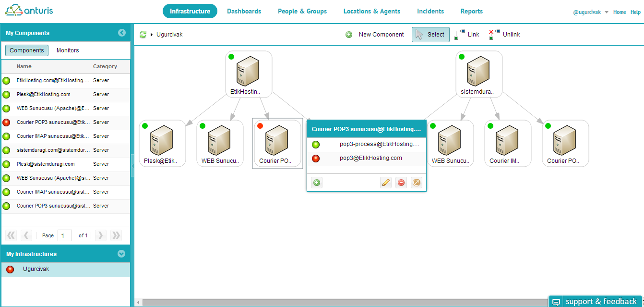Select the sistemdura.. server node
Image resolution: width=644 pixels, height=307 pixels.
pos(479,74)
